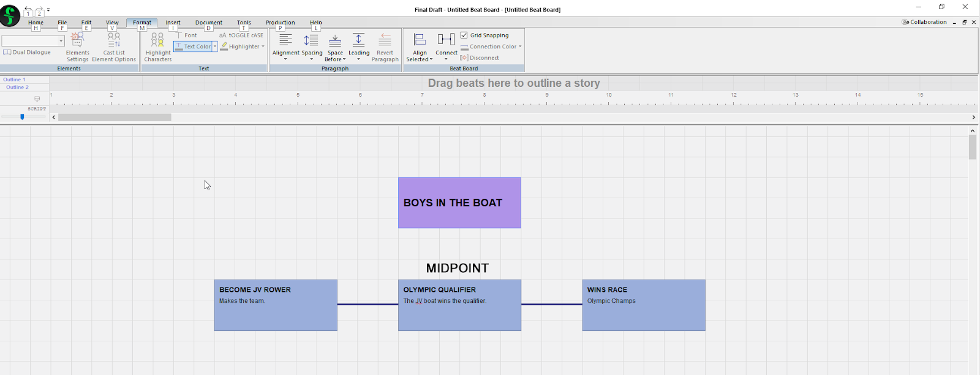The width and height of the screenshot is (980, 375).
Task: Click the Final Draft application logo button
Action: 10,15
